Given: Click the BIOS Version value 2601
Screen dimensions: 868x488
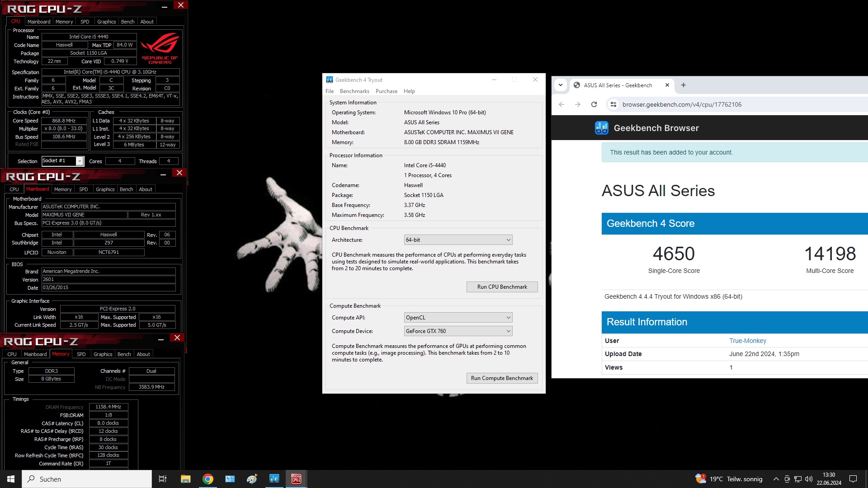Looking at the screenshot, I should [x=108, y=279].
